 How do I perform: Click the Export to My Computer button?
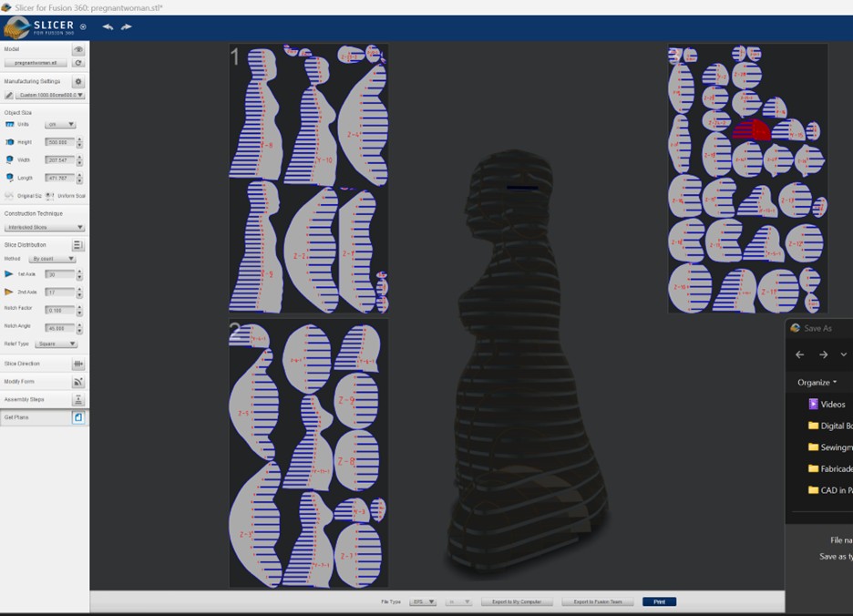[x=517, y=601]
